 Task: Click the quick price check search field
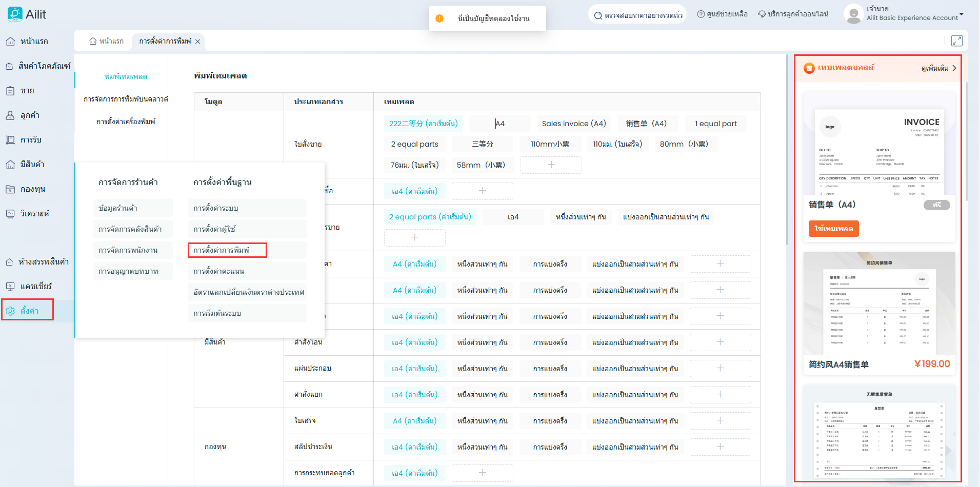(x=638, y=15)
